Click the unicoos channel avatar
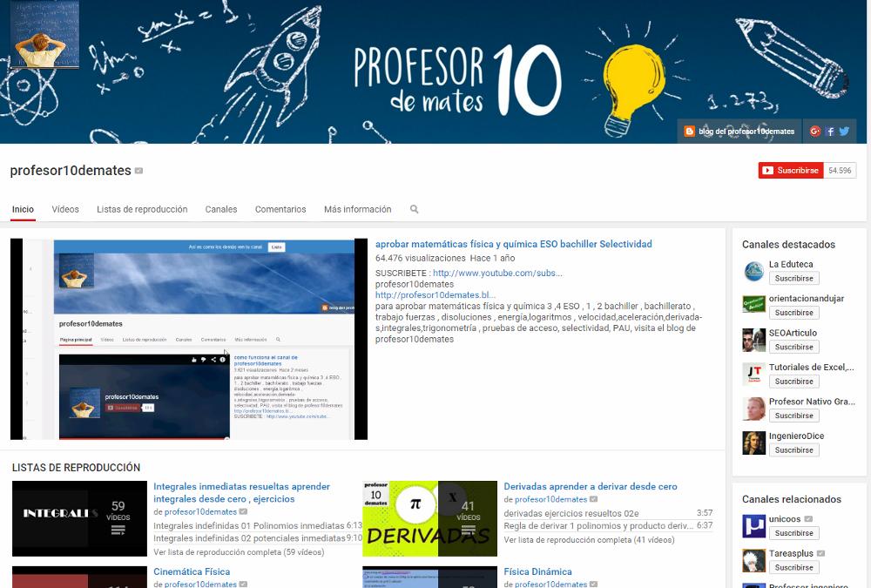The height and width of the screenshot is (588, 871). 753,526
